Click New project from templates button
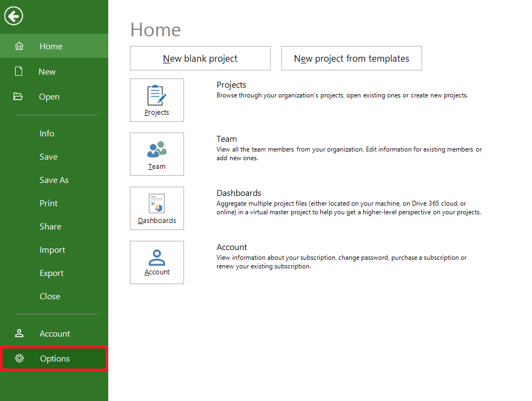This screenshot has width=532, height=401. pos(351,58)
